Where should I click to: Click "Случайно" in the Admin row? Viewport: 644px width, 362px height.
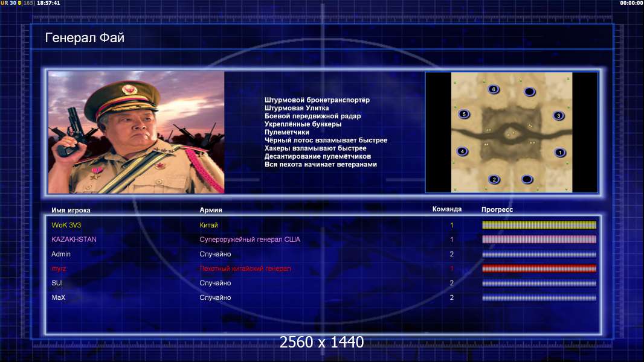click(215, 254)
